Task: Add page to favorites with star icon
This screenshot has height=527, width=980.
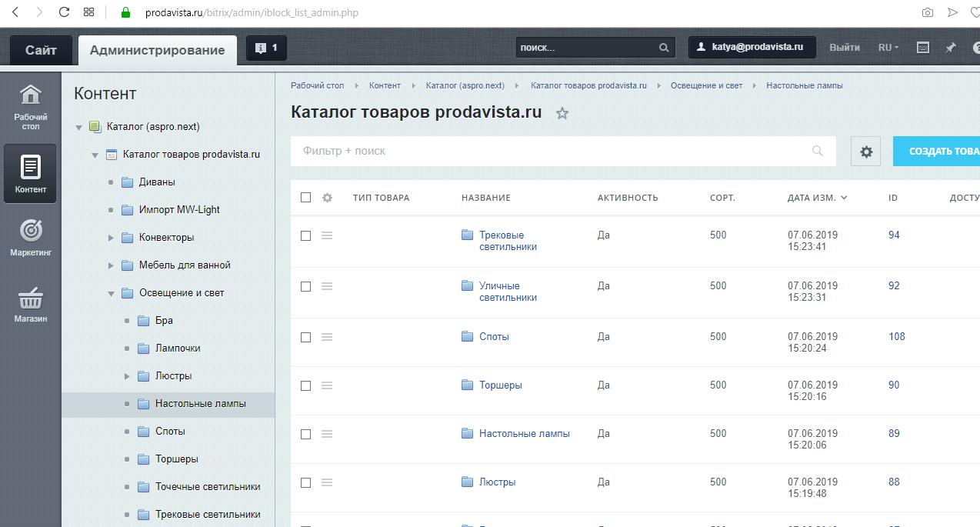Action: (562, 113)
